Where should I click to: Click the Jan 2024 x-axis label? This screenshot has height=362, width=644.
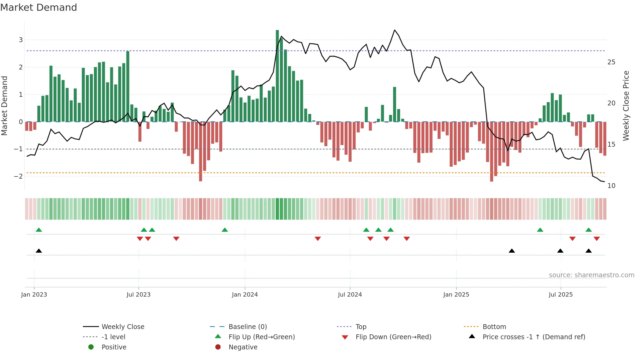(245, 295)
